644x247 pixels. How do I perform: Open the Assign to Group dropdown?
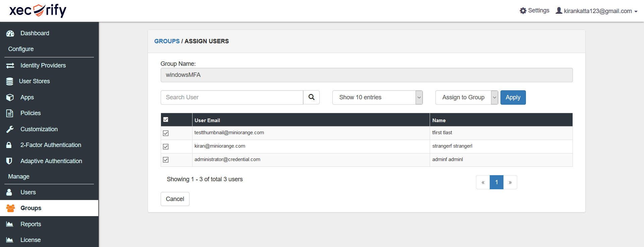coord(467,97)
